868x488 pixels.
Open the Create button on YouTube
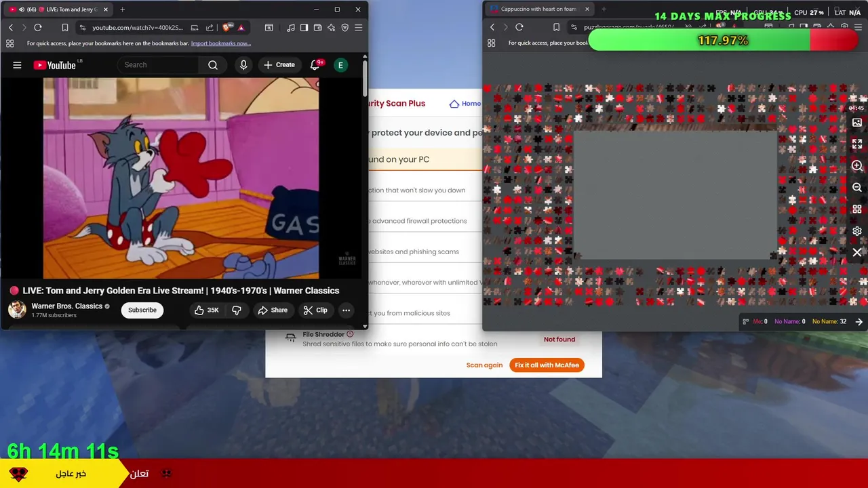click(279, 65)
